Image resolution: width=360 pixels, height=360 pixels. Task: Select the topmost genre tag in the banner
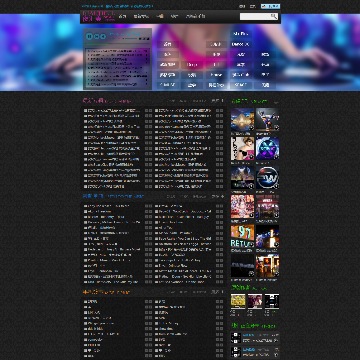(x=241, y=34)
